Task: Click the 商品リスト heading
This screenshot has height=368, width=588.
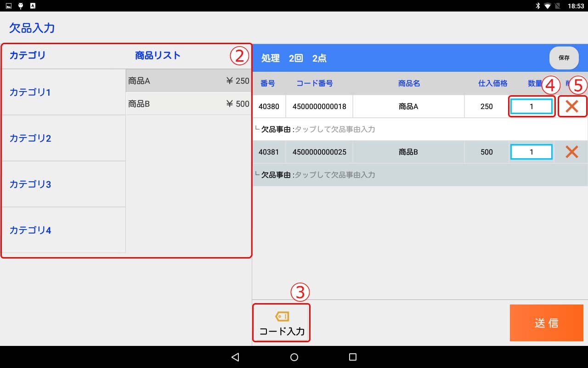Action: click(x=158, y=56)
